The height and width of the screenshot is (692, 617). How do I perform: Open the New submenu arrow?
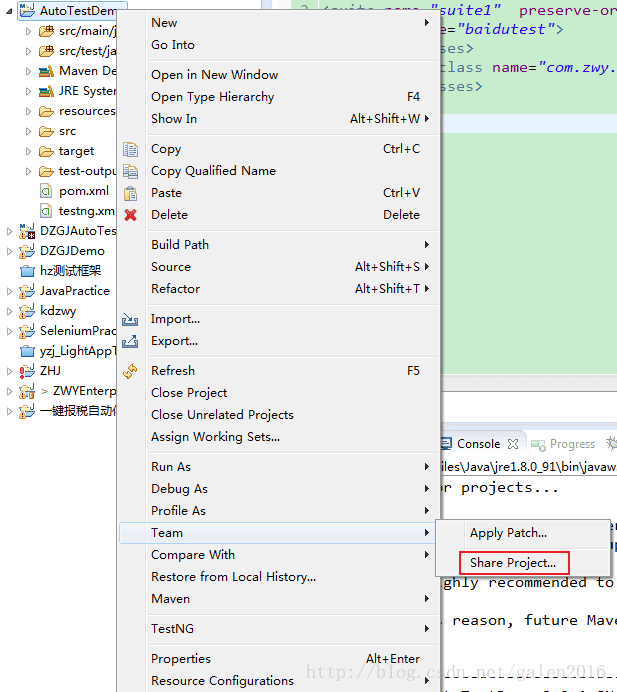click(x=426, y=23)
